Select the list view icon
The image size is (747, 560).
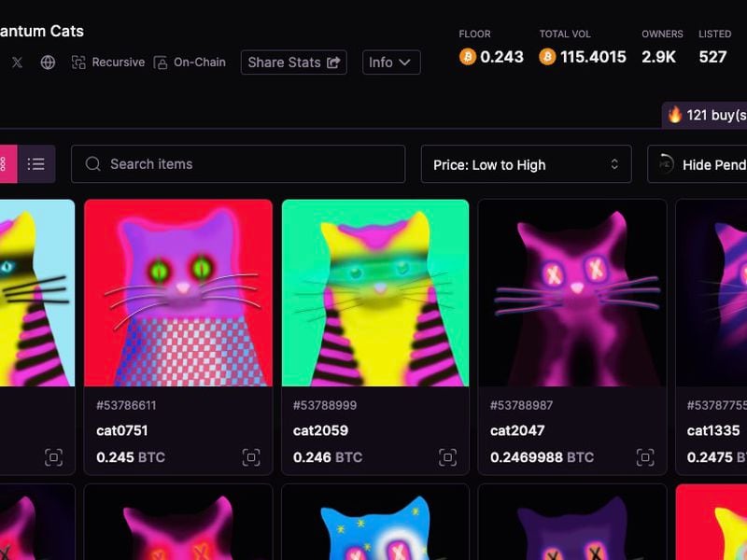36,163
